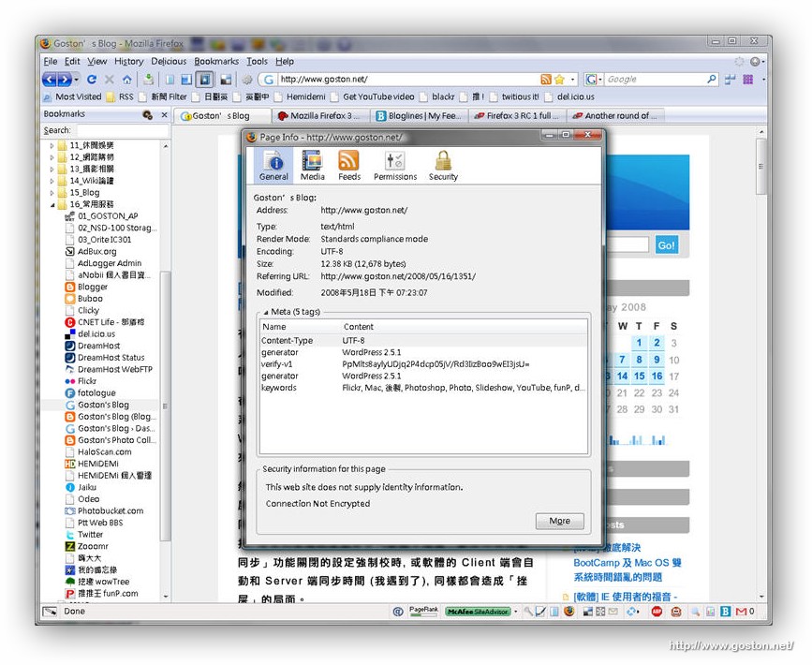Go forward with the Forward arrow button

pos(65,80)
